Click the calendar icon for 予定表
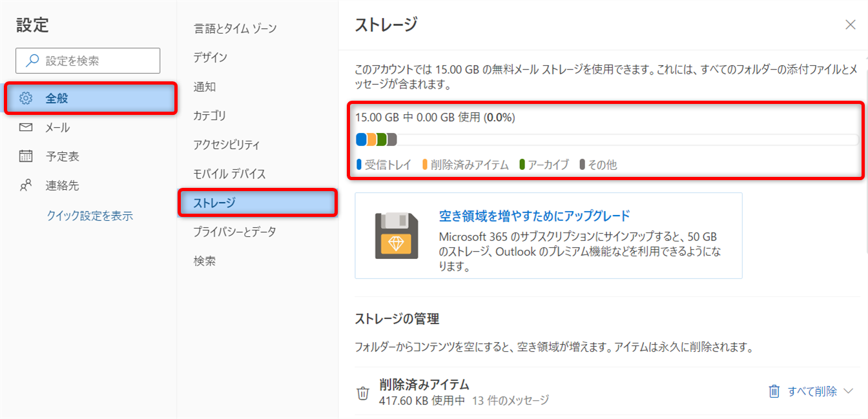Image resolution: width=868 pixels, height=419 pixels. pyautogui.click(x=26, y=156)
